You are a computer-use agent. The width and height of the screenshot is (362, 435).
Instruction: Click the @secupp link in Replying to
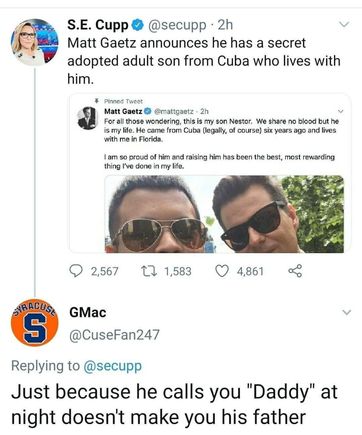click(x=112, y=366)
